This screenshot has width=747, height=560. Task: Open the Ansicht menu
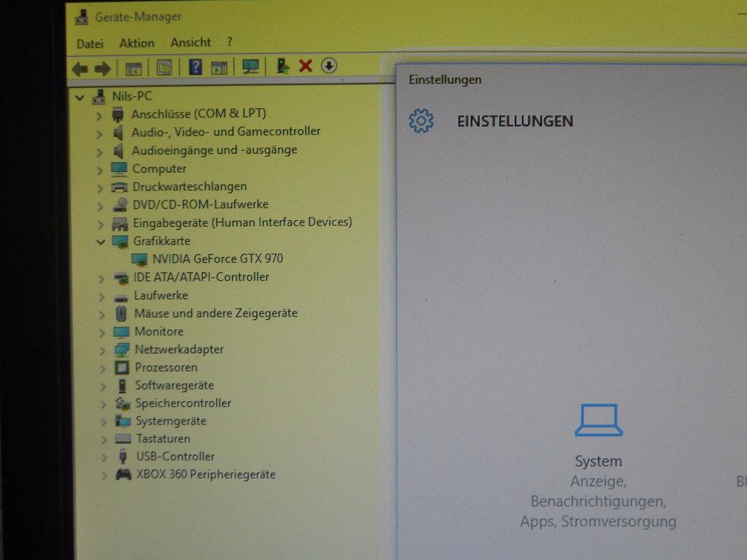190,42
